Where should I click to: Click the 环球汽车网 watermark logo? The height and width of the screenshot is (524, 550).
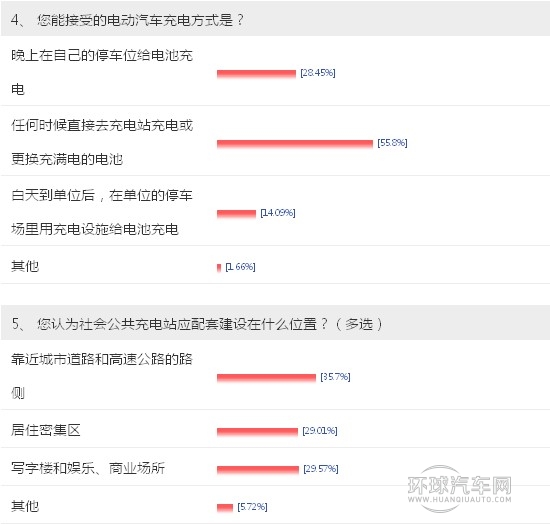tap(459, 489)
